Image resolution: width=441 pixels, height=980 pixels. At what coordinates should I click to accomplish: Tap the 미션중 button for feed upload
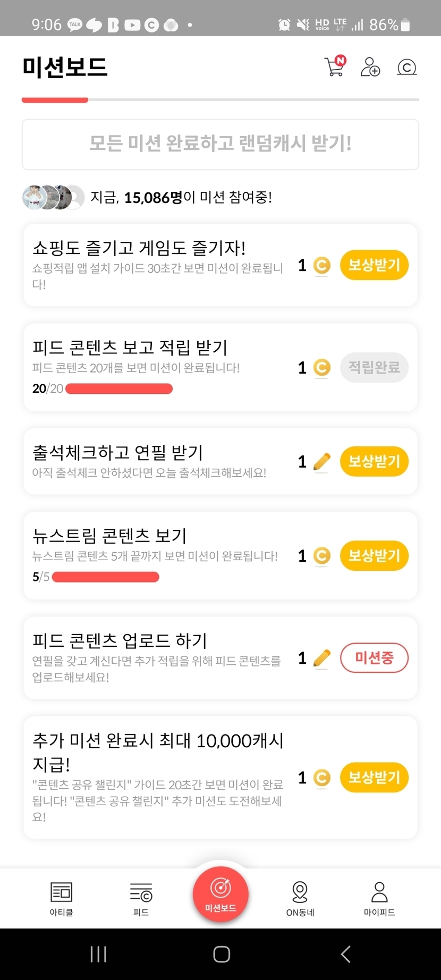374,658
